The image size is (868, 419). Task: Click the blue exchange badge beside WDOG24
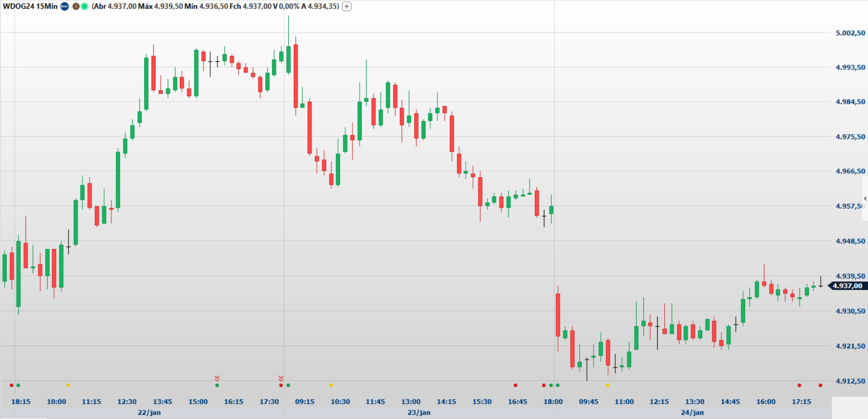point(65,6)
